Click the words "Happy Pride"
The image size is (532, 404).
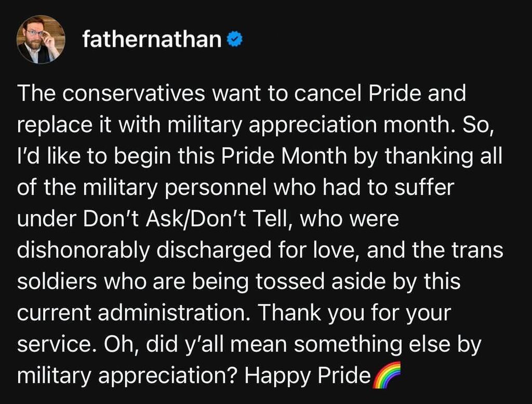coord(308,376)
